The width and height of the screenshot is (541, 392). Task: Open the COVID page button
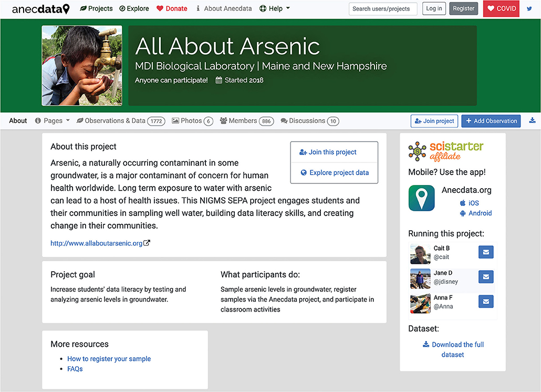501,8
